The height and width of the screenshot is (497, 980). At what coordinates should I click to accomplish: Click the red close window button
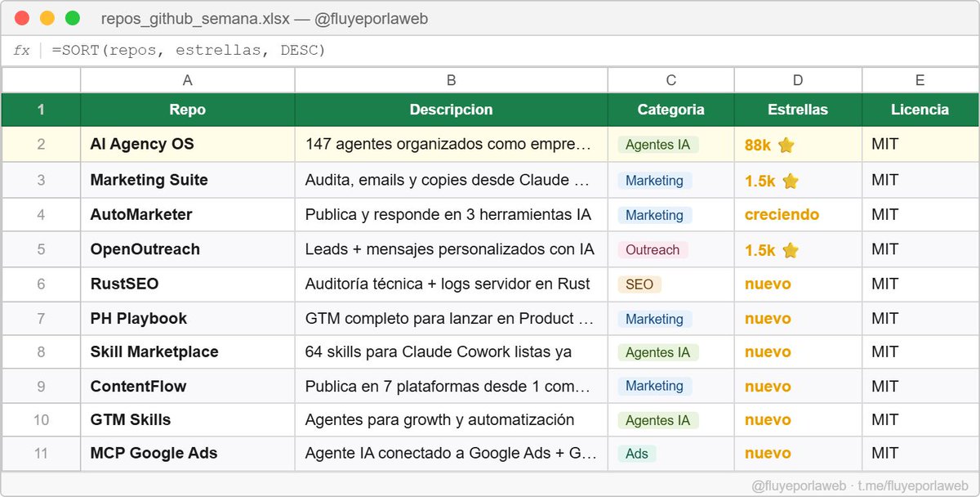point(22,18)
